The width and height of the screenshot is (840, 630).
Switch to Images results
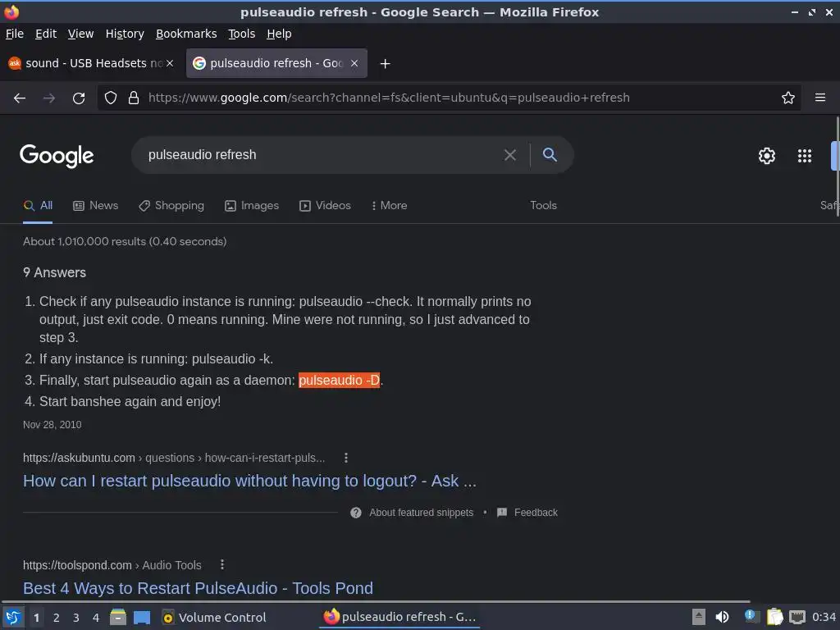[x=252, y=206]
